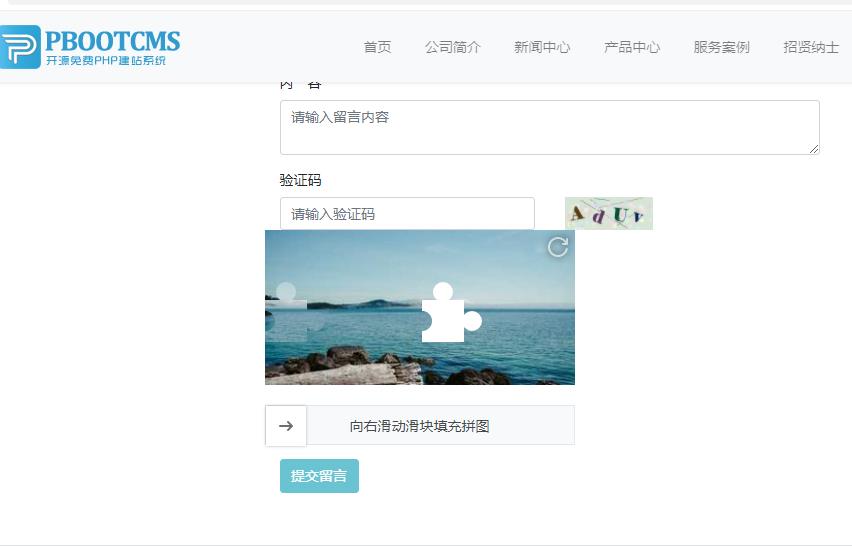Refresh the slider puzzle captcha image

[x=558, y=247]
